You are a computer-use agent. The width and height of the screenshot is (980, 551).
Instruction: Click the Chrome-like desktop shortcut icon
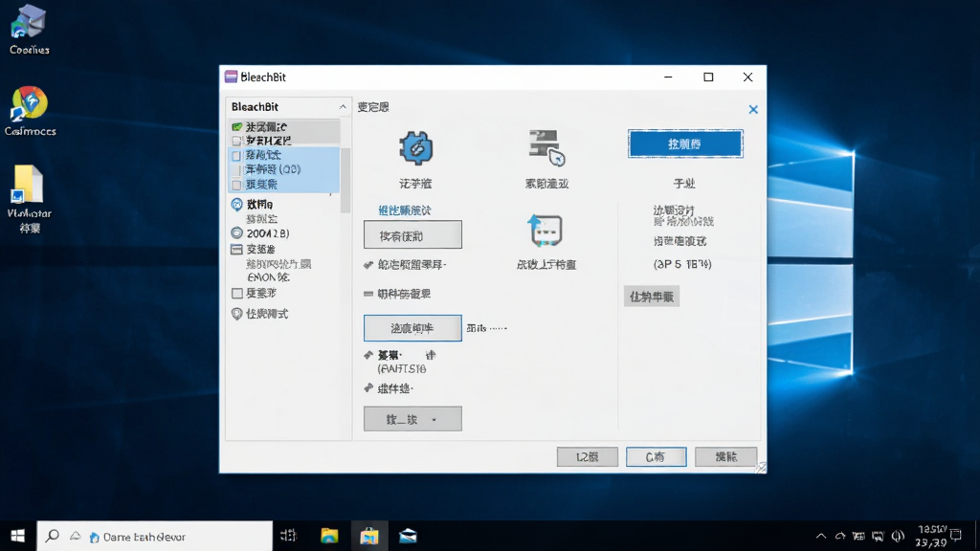pyautogui.click(x=30, y=103)
